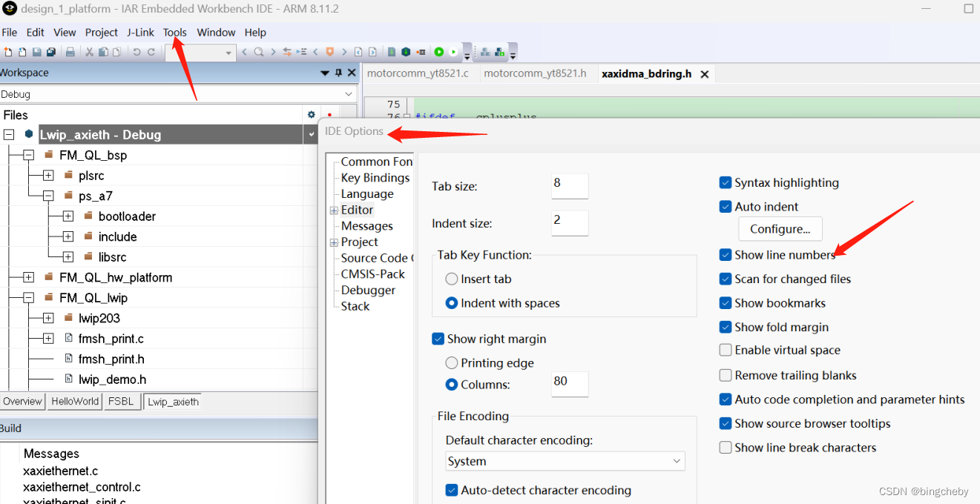This screenshot has width=980, height=504.
Task: Close the xaxidma_bdring.h editor tab
Action: [x=705, y=74]
